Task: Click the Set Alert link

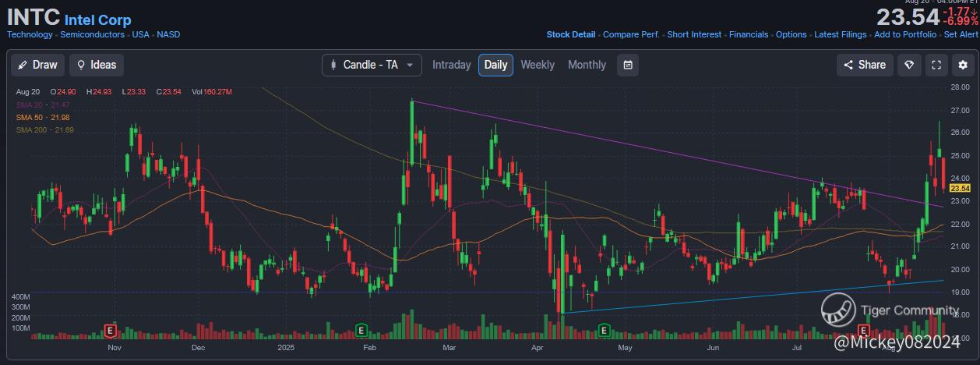Action: pyautogui.click(x=961, y=34)
